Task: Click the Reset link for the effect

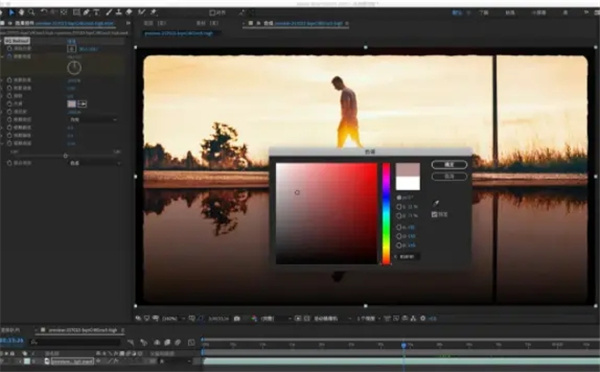Action: coord(72,41)
